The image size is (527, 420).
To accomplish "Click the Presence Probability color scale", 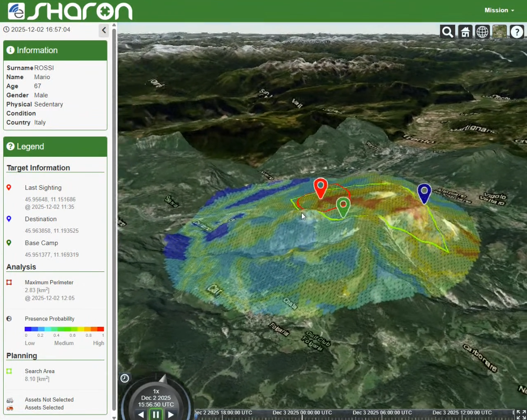I will [64, 329].
